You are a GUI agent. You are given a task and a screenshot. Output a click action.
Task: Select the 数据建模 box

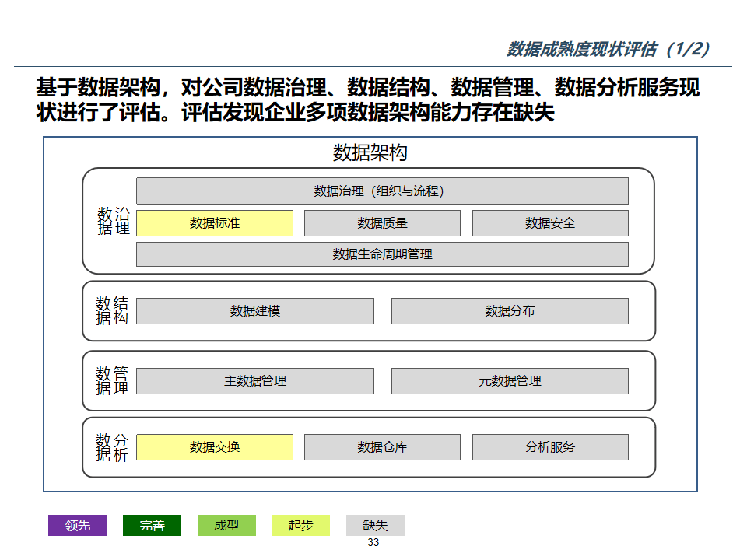click(255, 311)
